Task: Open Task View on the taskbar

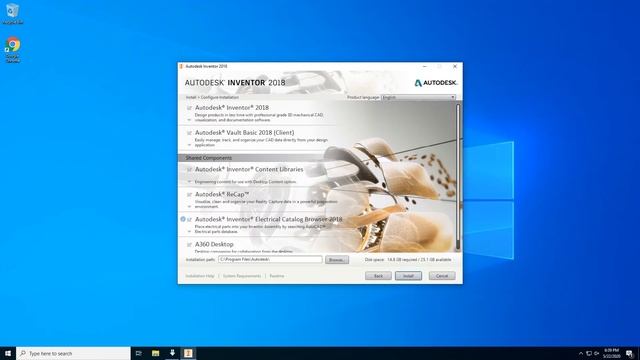Action: [x=139, y=353]
